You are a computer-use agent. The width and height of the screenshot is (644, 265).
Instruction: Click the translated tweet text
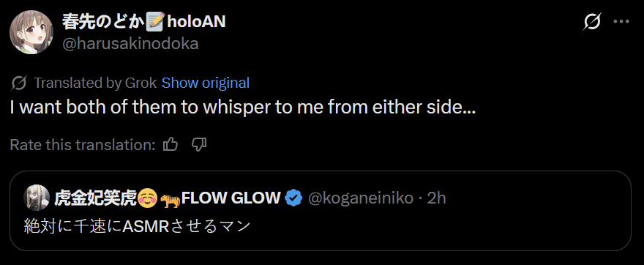243,108
